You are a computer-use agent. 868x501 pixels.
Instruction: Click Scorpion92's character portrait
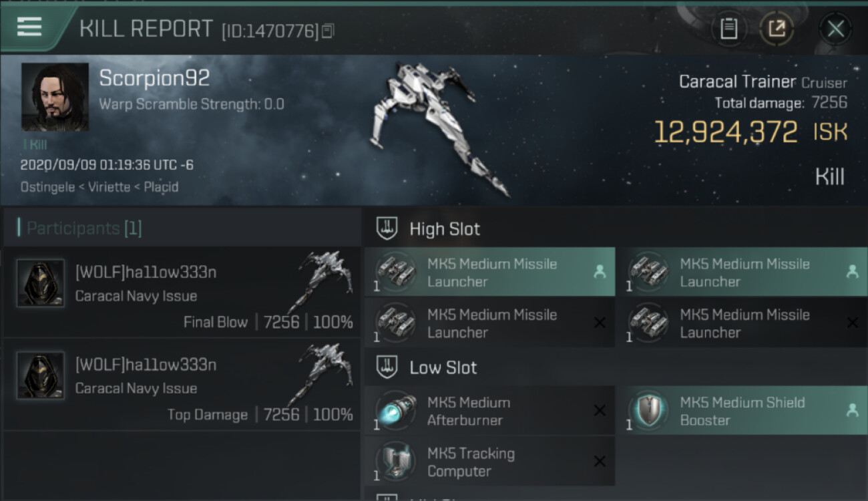tap(55, 97)
